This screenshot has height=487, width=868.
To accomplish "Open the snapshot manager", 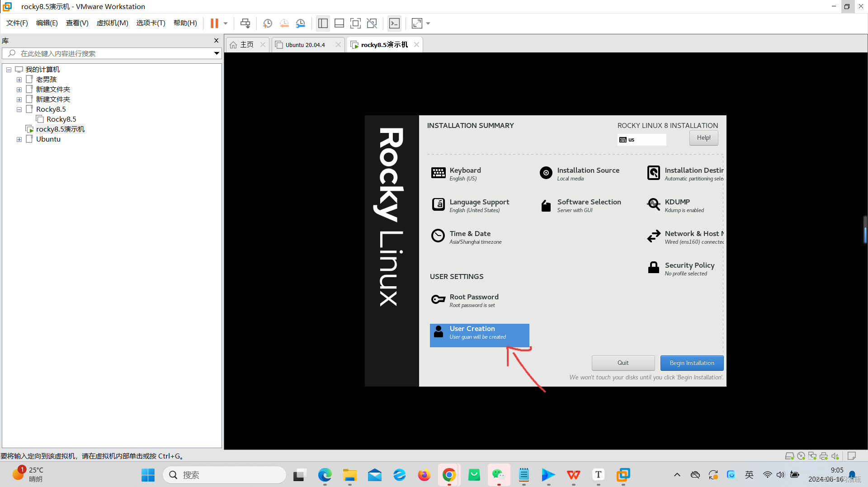I will pyautogui.click(x=301, y=23).
